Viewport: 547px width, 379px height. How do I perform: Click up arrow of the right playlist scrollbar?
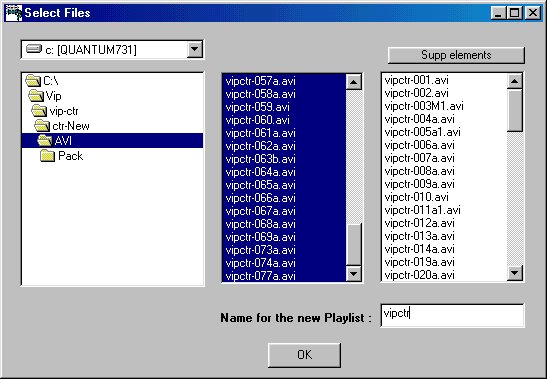click(515, 81)
